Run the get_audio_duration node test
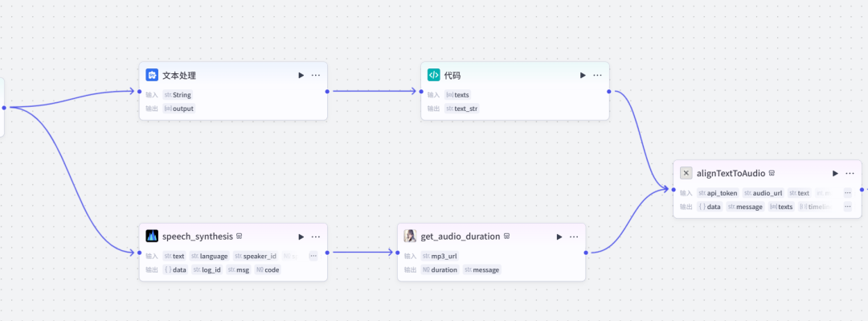This screenshot has height=321, width=868. pyautogui.click(x=559, y=237)
